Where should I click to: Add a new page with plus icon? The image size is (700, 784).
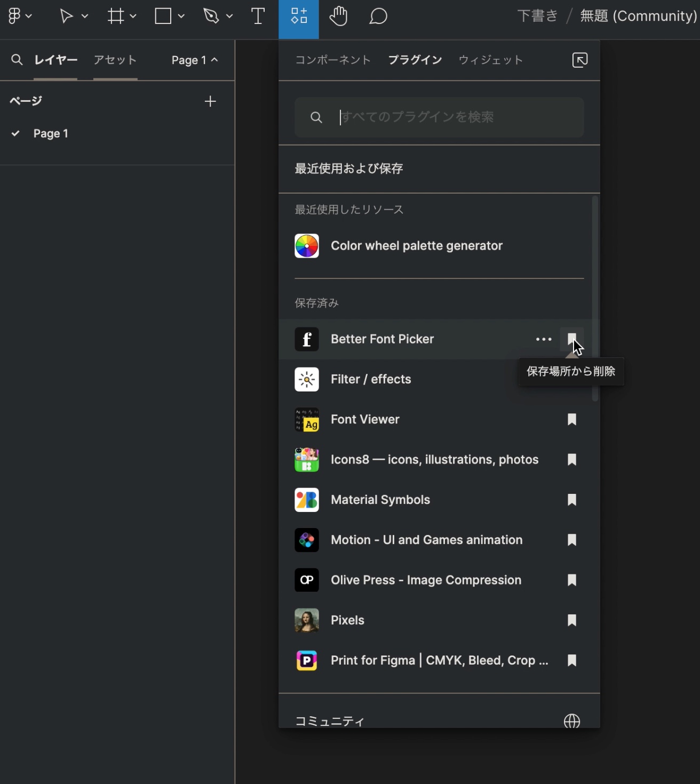click(x=210, y=101)
